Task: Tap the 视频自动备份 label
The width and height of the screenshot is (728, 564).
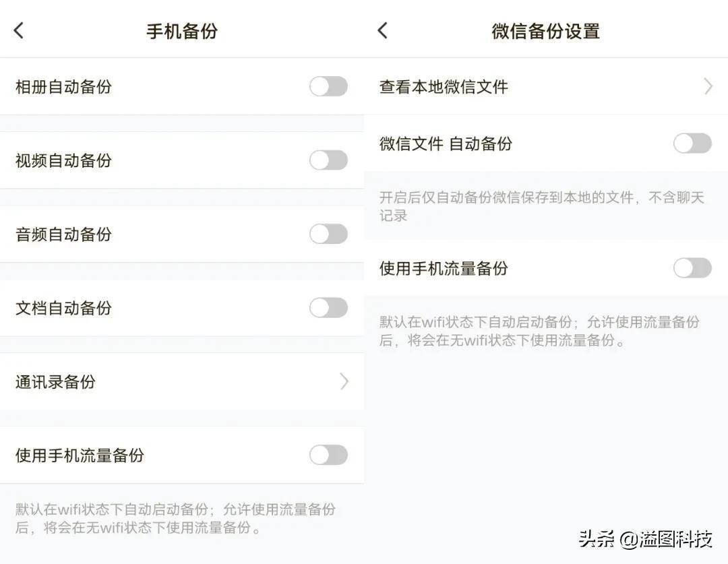Action: [63, 160]
